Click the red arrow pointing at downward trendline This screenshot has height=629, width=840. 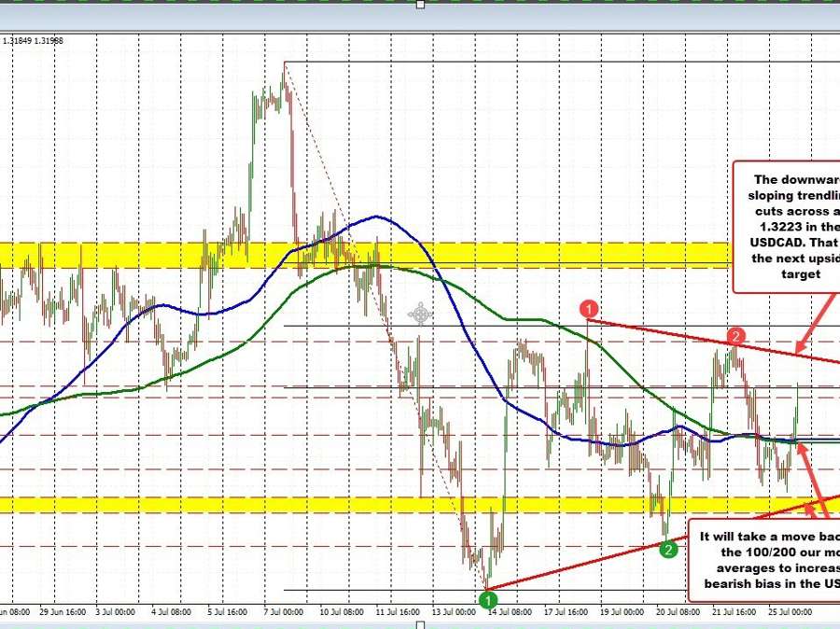(808, 334)
